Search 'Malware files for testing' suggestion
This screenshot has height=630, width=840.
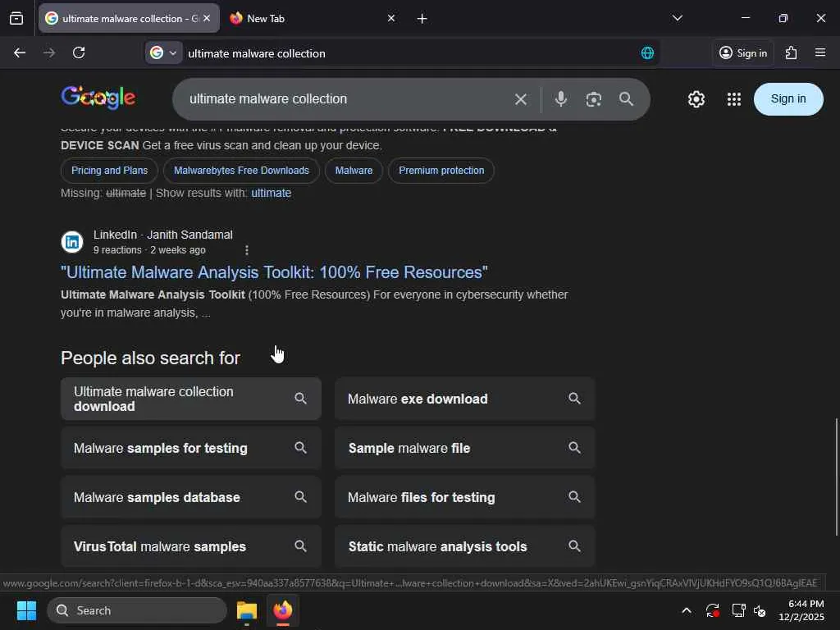[464, 497]
